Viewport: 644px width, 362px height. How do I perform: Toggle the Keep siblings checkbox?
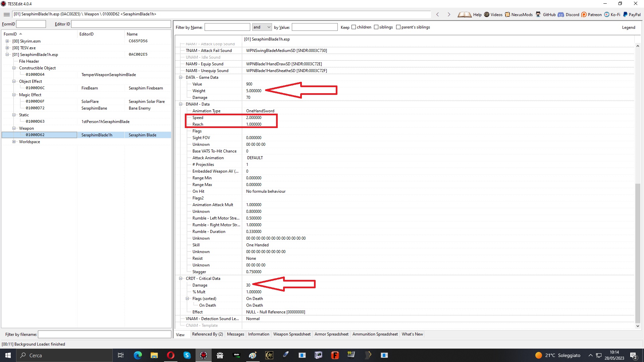point(376,27)
